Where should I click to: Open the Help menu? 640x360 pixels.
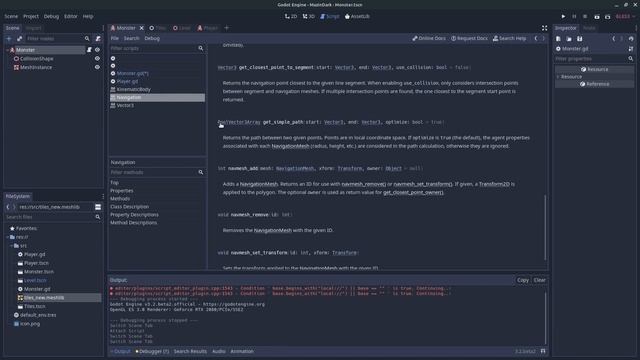pyautogui.click(x=88, y=16)
